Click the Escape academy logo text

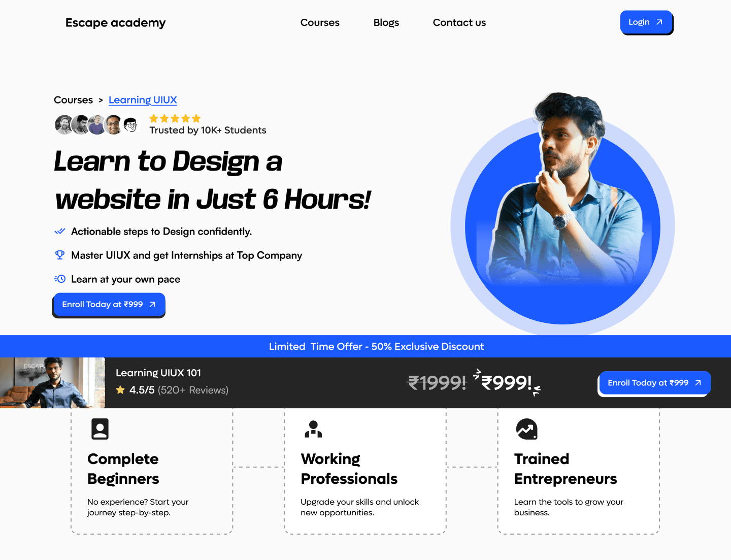116,23
